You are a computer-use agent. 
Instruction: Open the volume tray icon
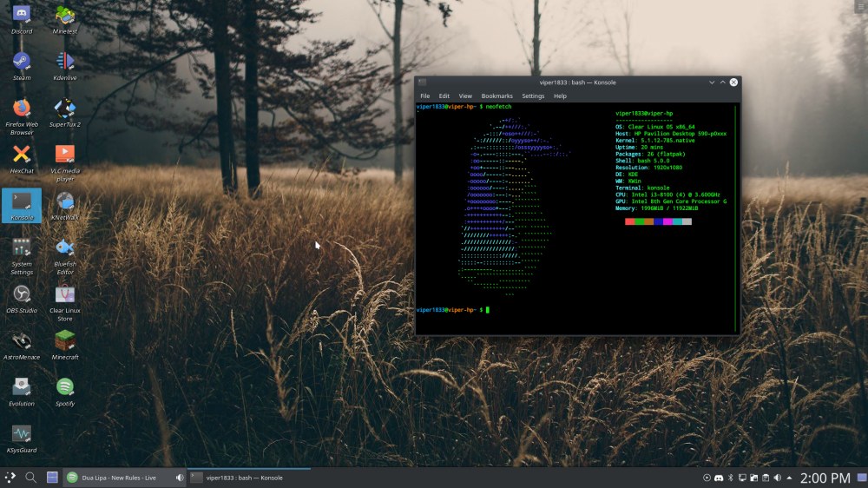pos(777,478)
